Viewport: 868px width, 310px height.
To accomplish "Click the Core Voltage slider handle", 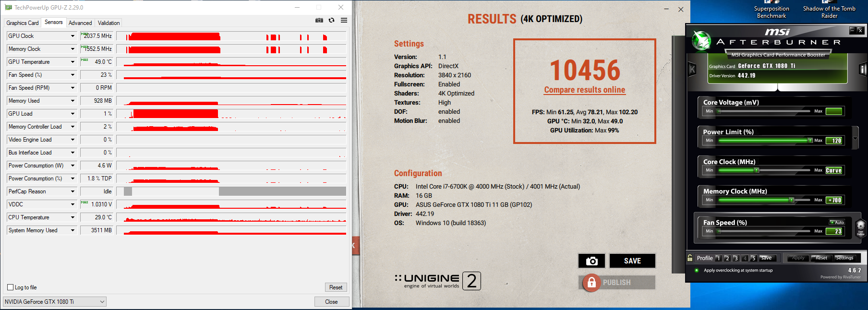I will (x=720, y=111).
